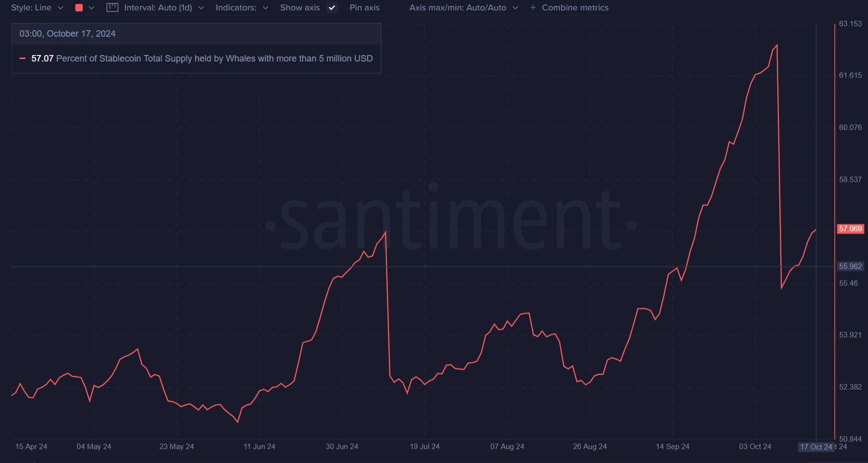Click the 55.962 crosshair value label
Image resolution: width=868 pixels, height=463 pixels.
[850, 266]
